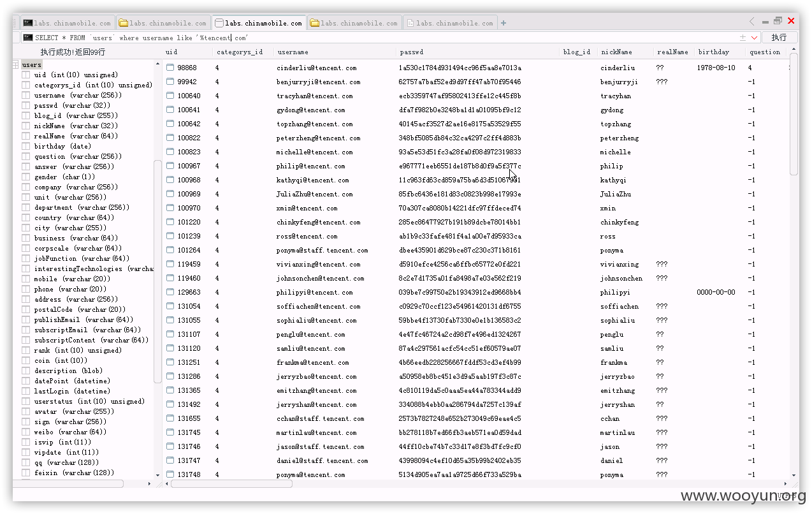Viewport: 812px width, 514px height.
Task: Click the row icon for uid 131251
Action: [x=170, y=362]
